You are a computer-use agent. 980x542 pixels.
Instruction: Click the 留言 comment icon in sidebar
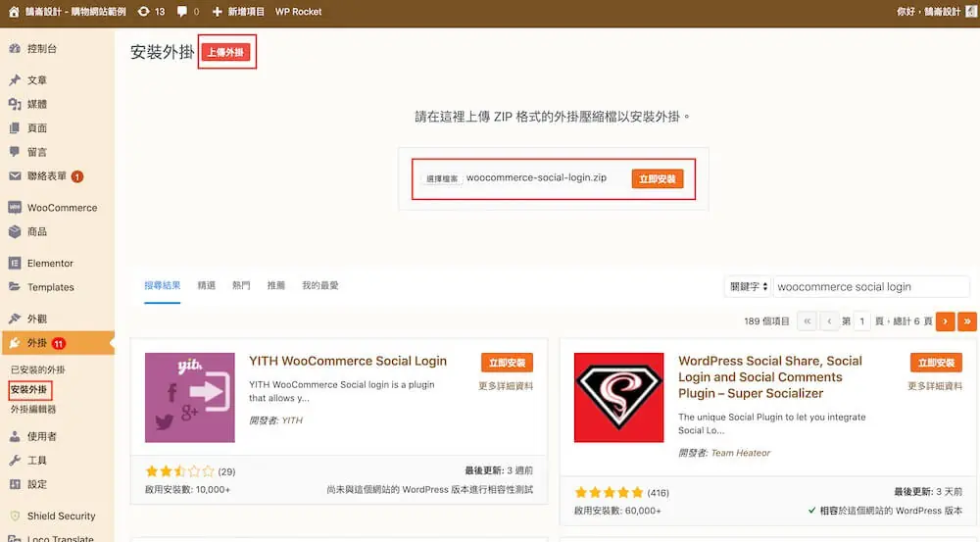(15, 151)
